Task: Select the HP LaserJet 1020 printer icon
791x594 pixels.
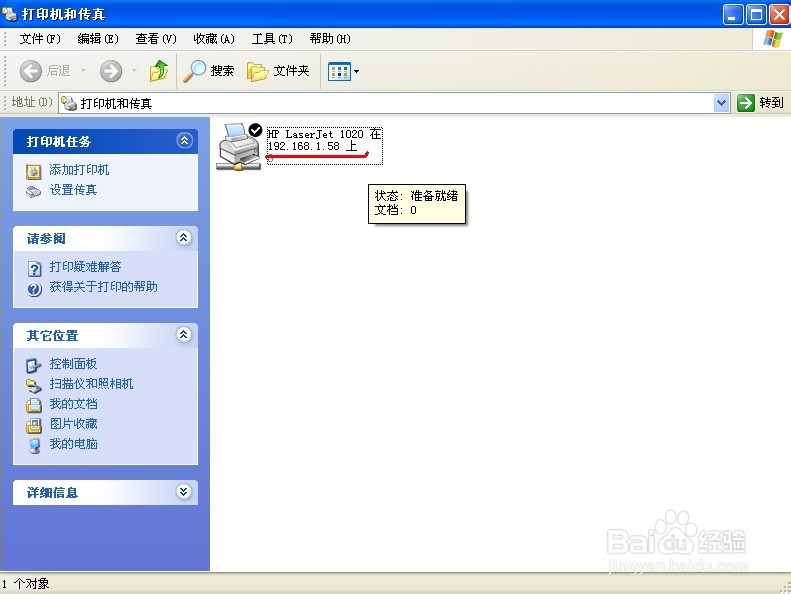Action: tap(239, 146)
